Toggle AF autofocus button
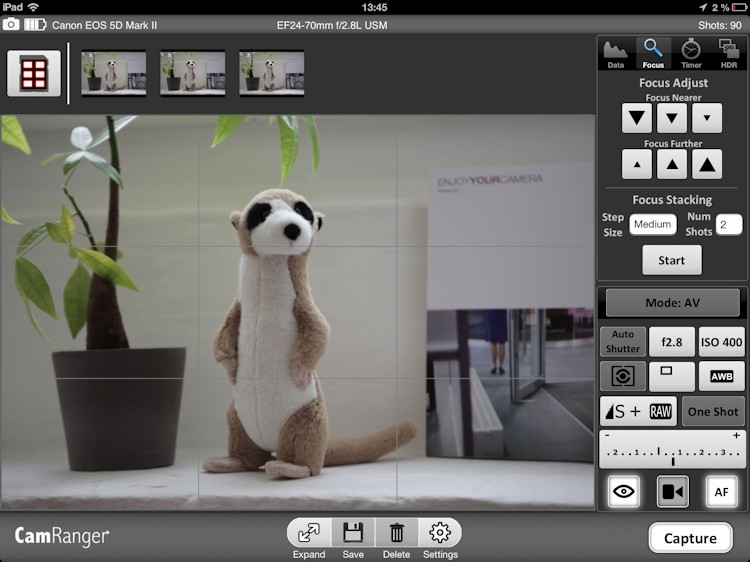This screenshot has width=750, height=562. point(722,491)
